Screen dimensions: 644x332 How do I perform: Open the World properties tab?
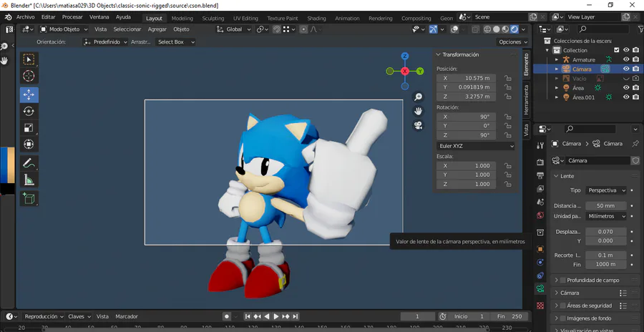tap(540, 215)
